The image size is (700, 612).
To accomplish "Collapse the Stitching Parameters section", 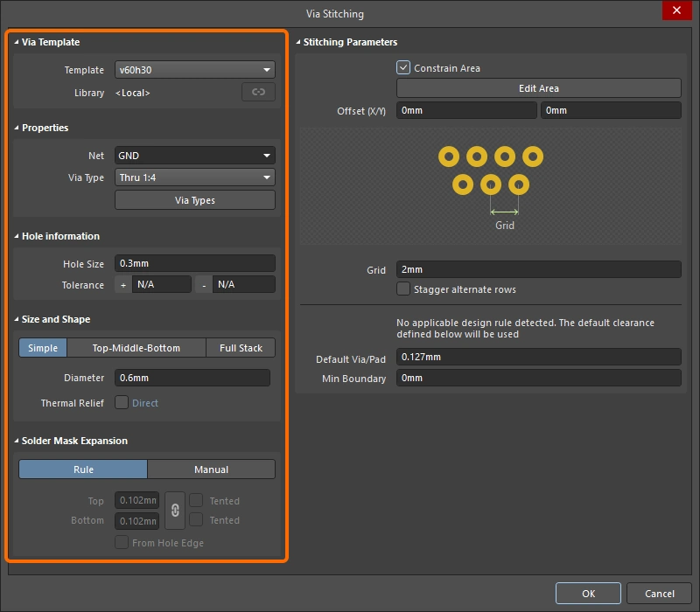I will point(298,42).
